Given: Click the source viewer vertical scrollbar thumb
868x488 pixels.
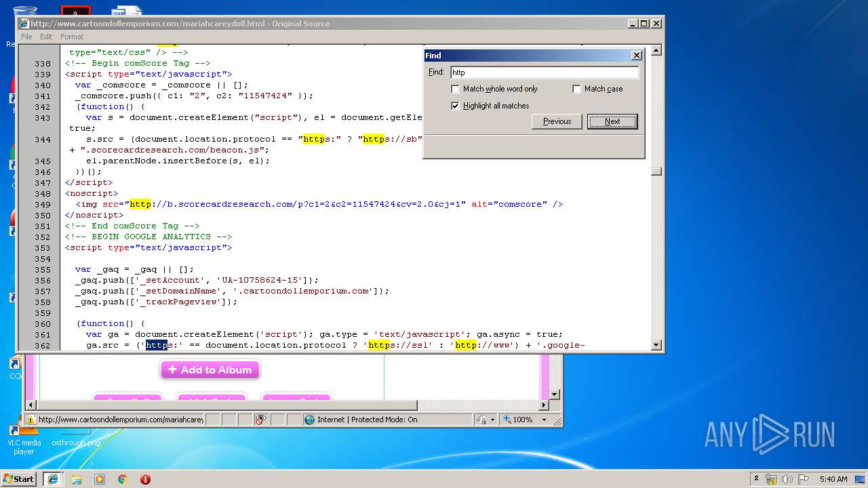Looking at the screenshot, I should pyautogui.click(x=656, y=171).
